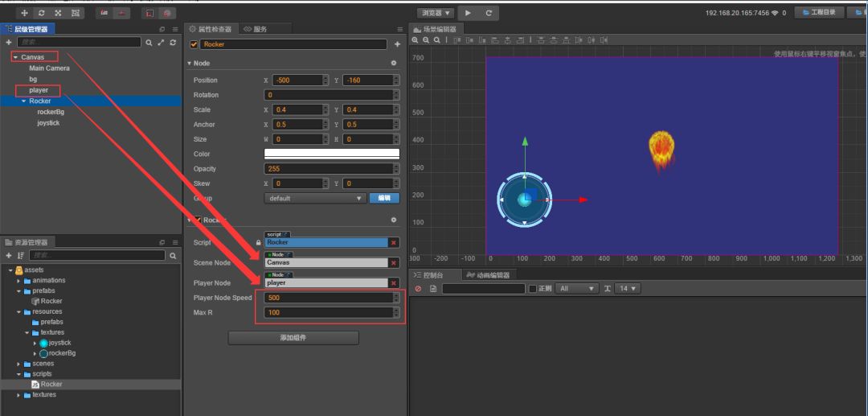Image resolution: width=868 pixels, height=416 pixels.
Task: Click the 添加组件 button
Action: pos(293,338)
